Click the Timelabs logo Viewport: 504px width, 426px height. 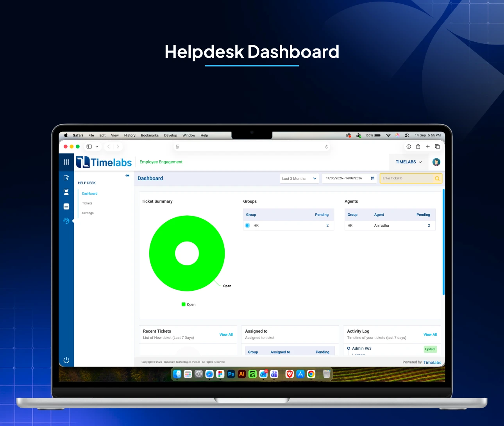pyautogui.click(x=104, y=162)
